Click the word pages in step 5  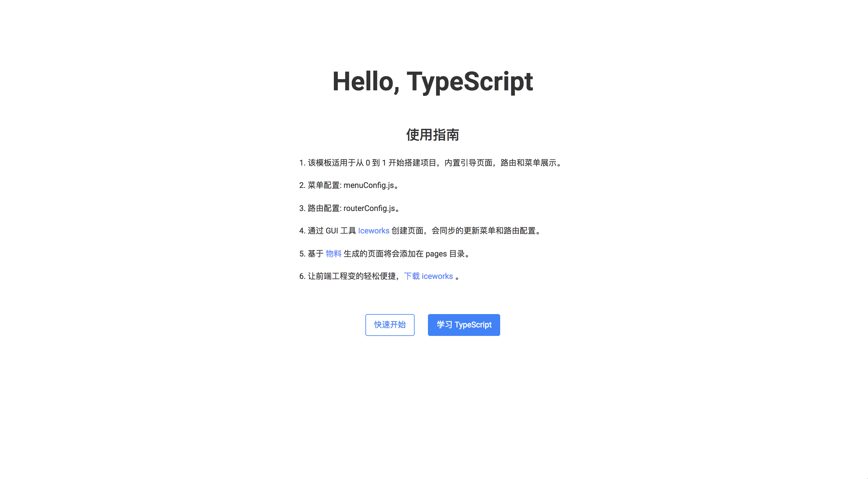[x=436, y=254]
